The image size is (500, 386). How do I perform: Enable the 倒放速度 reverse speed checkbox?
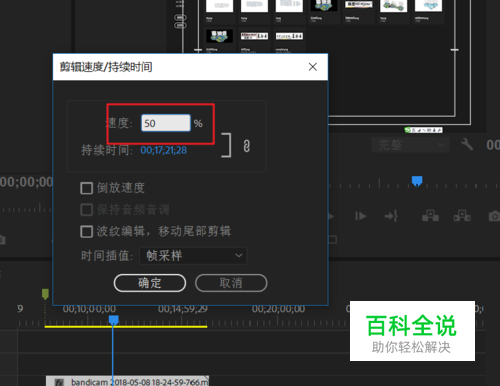[x=86, y=188]
